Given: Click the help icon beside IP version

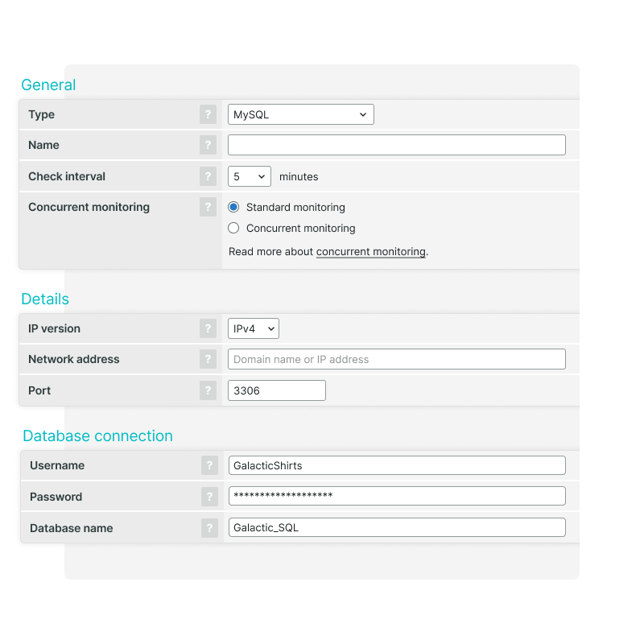Looking at the screenshot, I should tap(208, 328).
